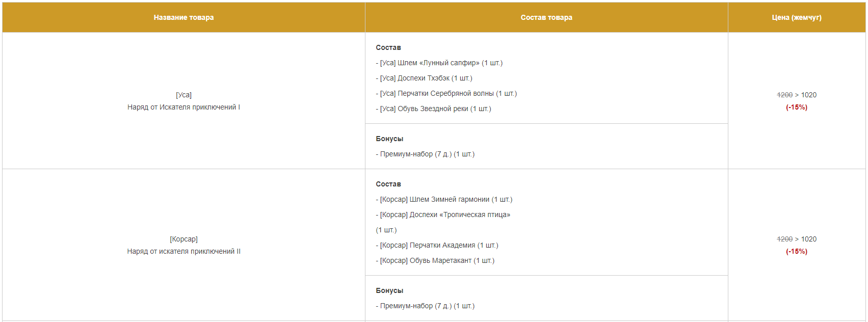Select the 'Наряд от Искателя приключений I' name
This screenshot has height=322, width=868.
point(183,107)
